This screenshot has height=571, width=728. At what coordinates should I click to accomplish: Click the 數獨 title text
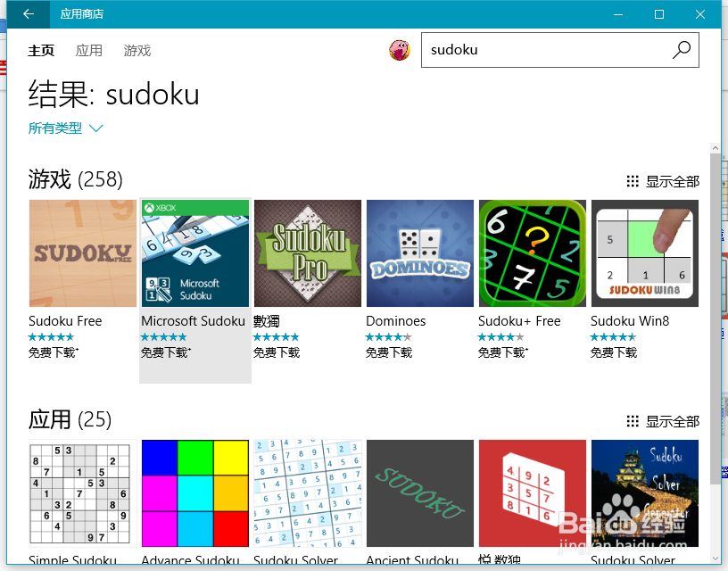(267, 321)
